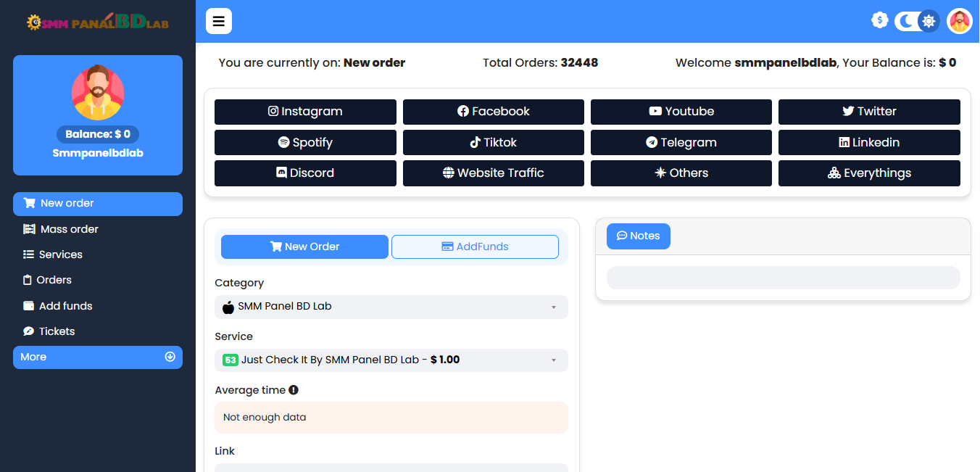The height and width of the screenshot is (472, 980).
Task: Go to Services in sidebar
Action: click(x=60, y=254)
